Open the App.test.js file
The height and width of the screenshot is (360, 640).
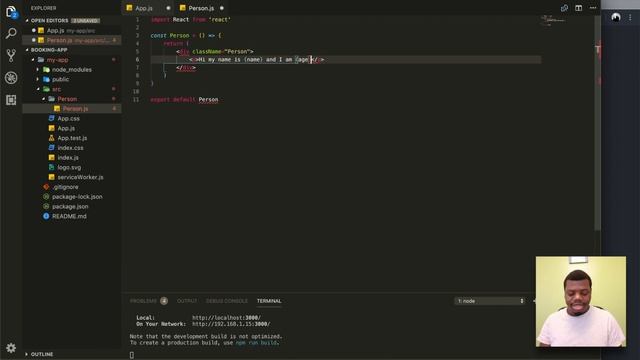(x=72, y=138)
